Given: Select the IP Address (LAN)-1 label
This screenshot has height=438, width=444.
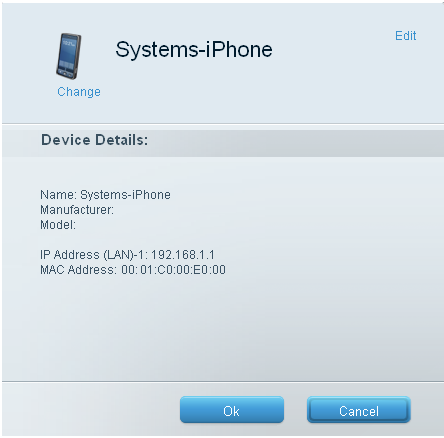Looking at the screenshot, I should 94,255.
